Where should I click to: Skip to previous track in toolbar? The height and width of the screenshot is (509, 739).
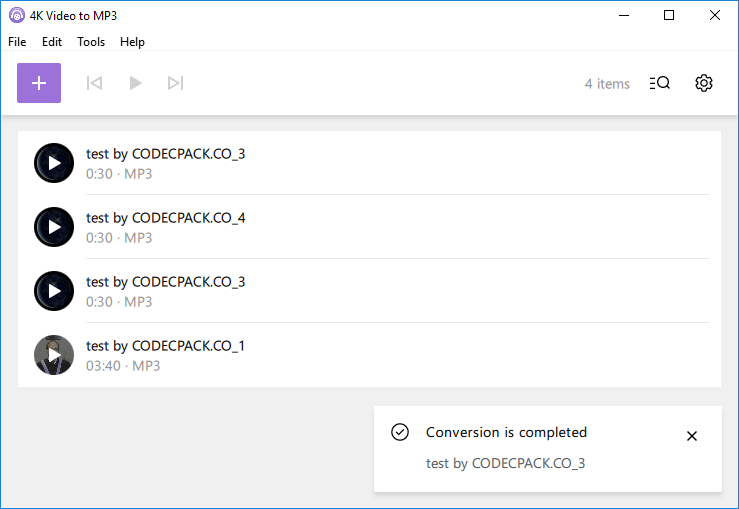pos(94,83)
